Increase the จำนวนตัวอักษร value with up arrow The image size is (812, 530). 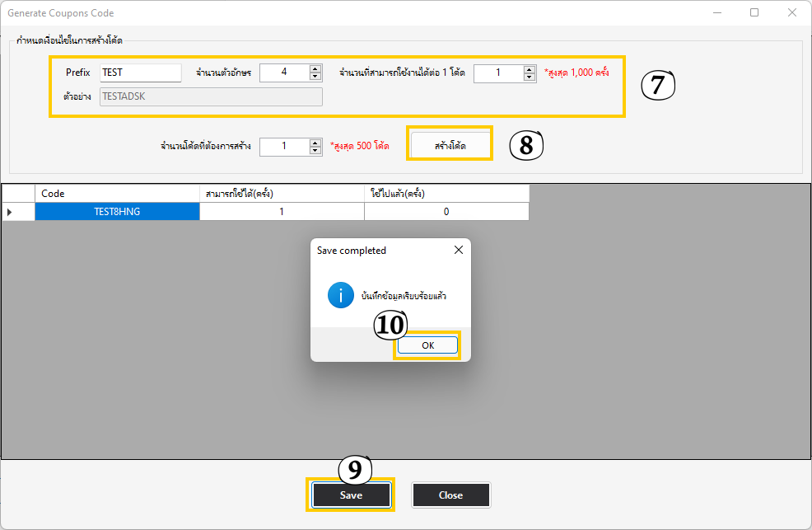(x=315, y=69)
